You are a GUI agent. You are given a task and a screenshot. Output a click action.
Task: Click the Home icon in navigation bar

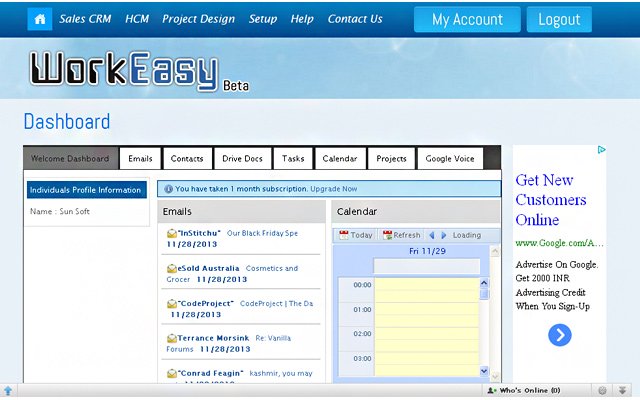pos(40,19)
